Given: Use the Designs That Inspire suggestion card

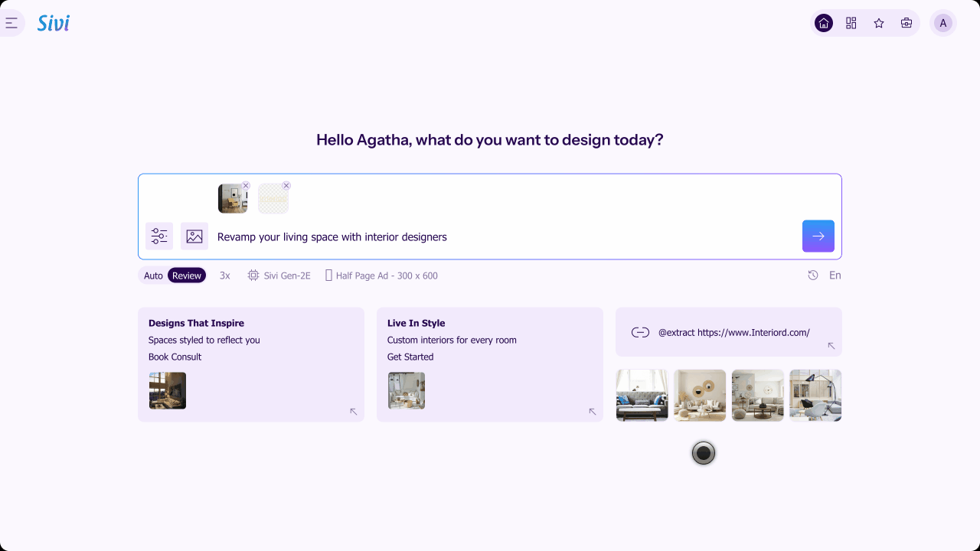Looking at the screenshot, I should pos(251,364).
